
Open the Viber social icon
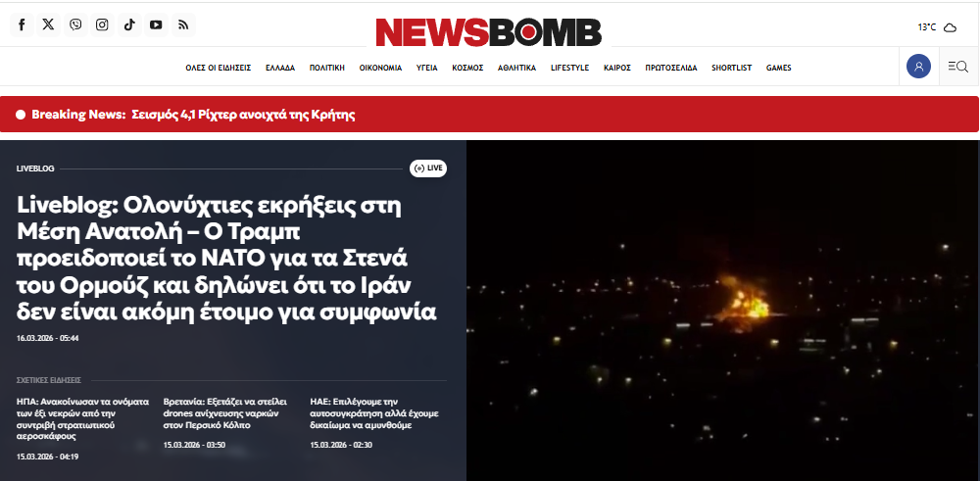(x=75, y=25)
